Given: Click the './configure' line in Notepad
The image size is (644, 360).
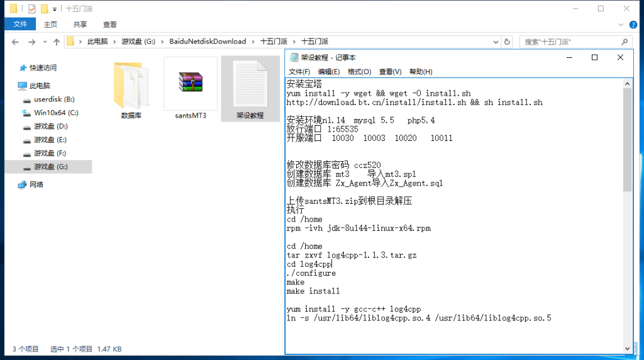Looking at the screenshot, I should point(311,273).
